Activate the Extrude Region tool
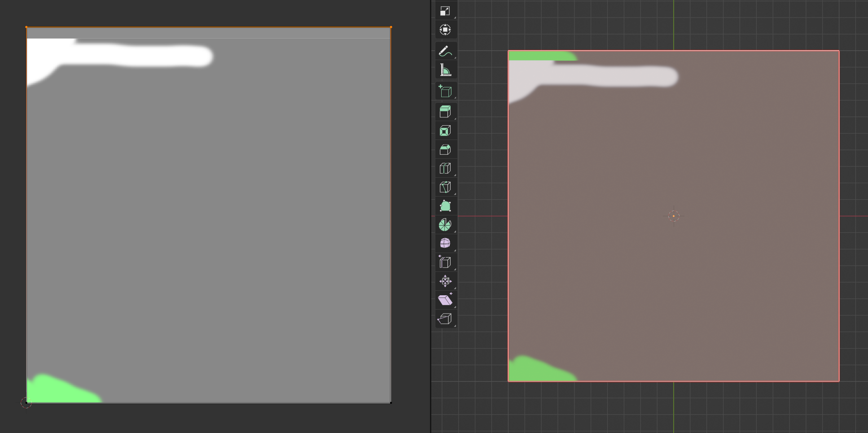The width and height of the screenshot is (868, 433). tap(445, 112)
